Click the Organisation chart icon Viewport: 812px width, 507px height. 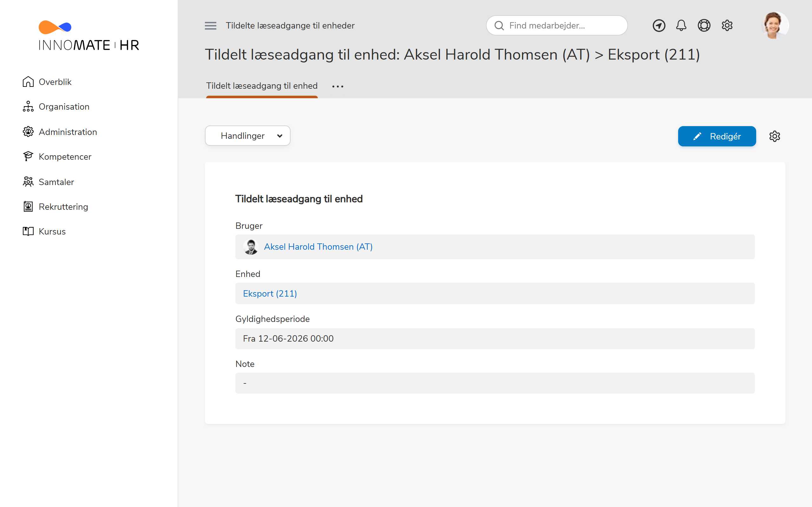pos(28,106)
